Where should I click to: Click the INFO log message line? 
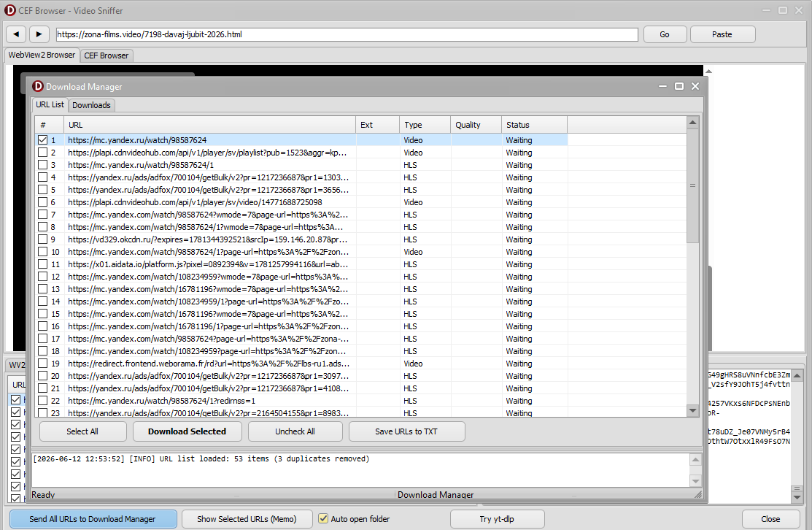[201, 459]
